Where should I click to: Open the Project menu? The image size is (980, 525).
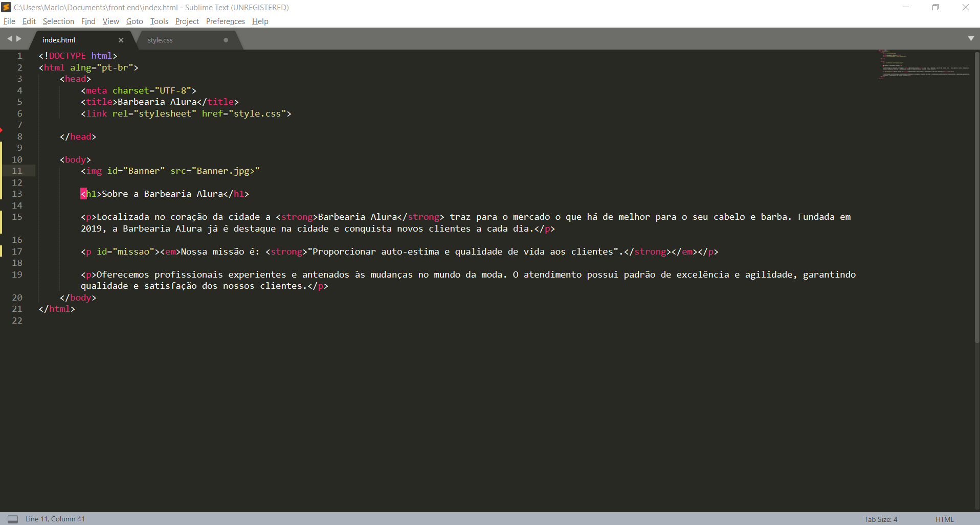pos(187,21)
